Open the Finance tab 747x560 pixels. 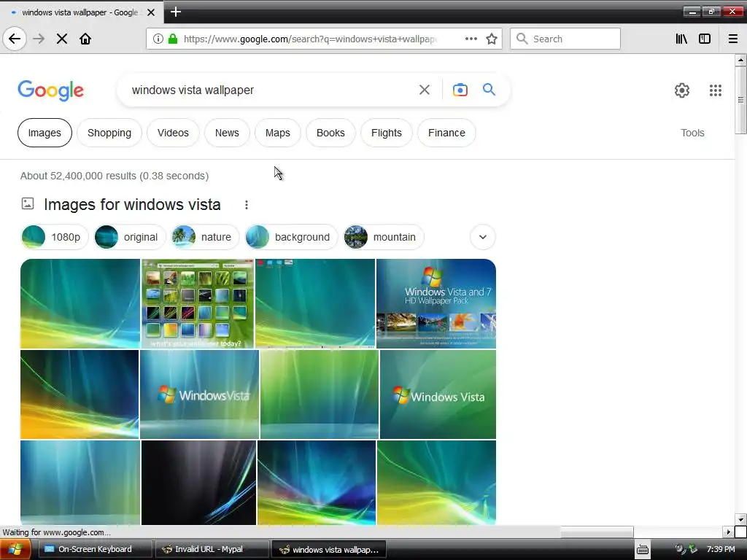446,133
